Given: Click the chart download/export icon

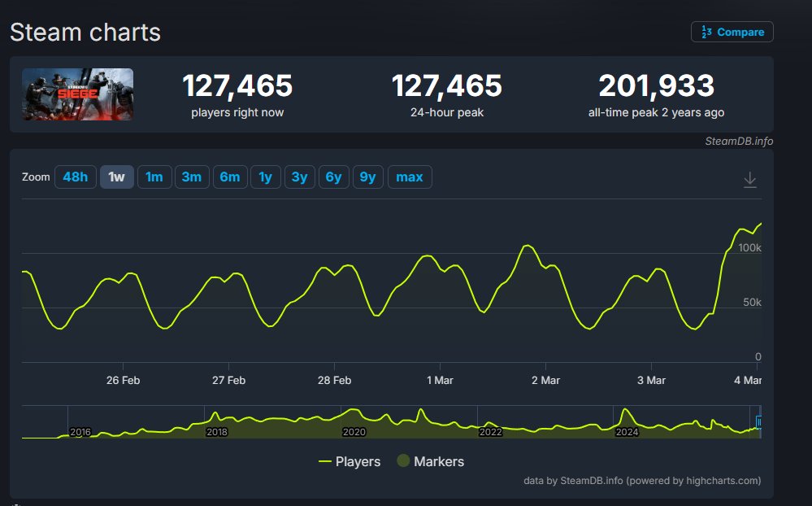Looking at the screenshot, I should pyautogui.click(x=750, y=181).
